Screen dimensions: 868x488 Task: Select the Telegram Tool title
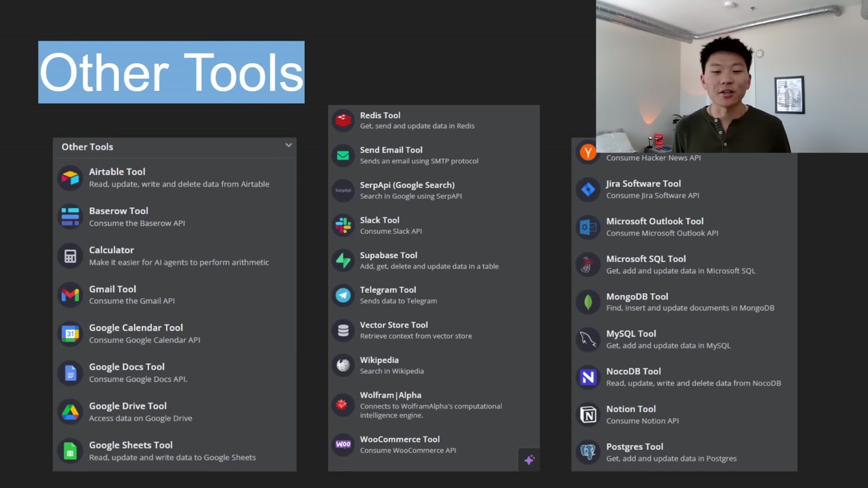[388, 290]
